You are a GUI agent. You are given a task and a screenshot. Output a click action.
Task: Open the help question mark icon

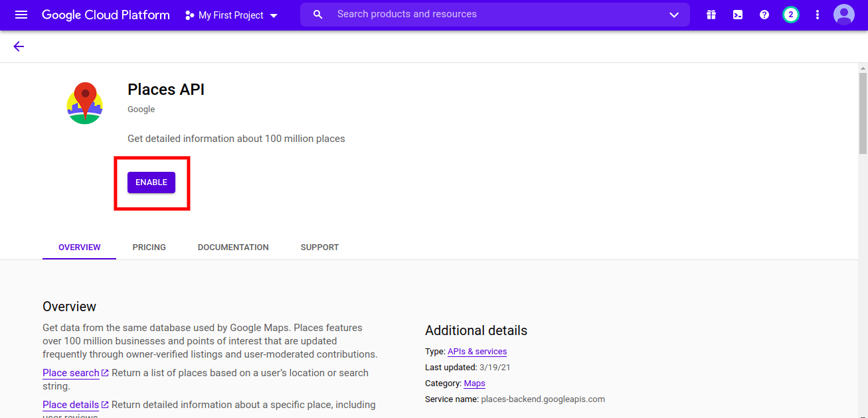tap(764, 15)
